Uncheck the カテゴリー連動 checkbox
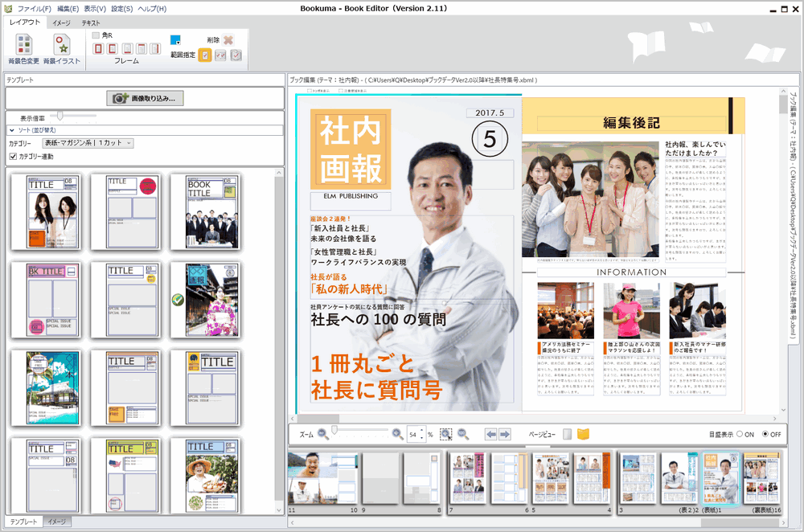Viewport: 804px width, 532px height. pos(13,156)
